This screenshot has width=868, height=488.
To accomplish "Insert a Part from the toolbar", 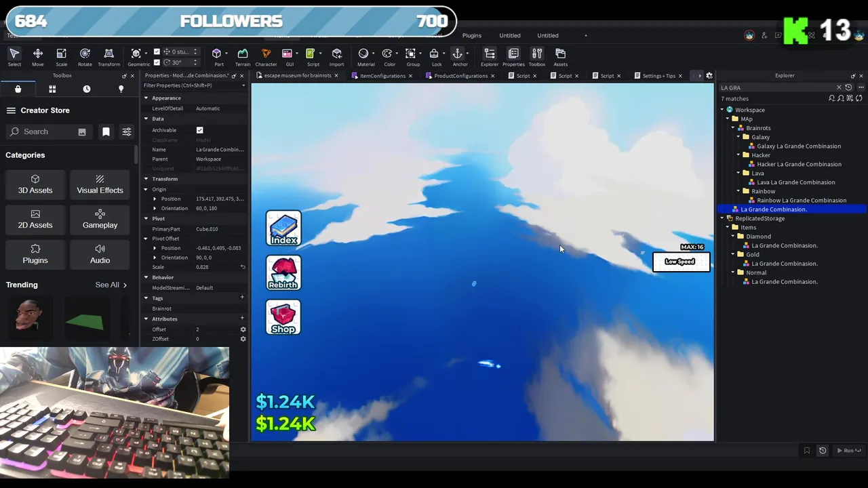I will [x=218, y=57].
